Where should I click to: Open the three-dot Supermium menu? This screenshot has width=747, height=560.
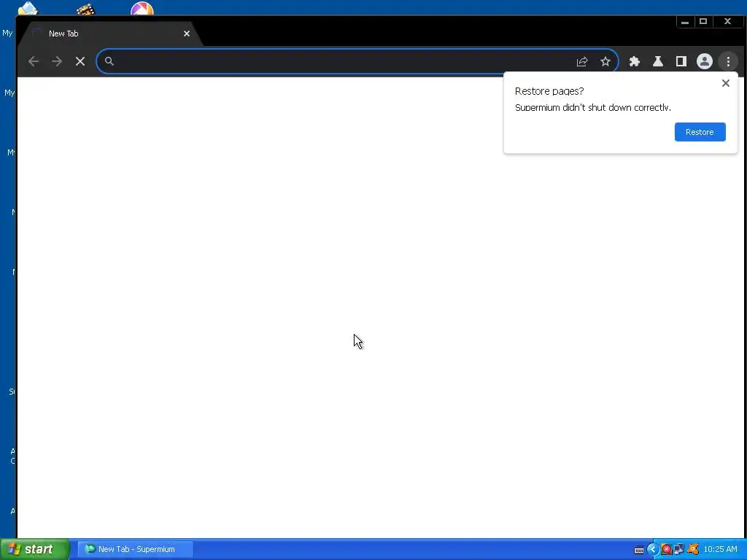(x=728, y=61)
